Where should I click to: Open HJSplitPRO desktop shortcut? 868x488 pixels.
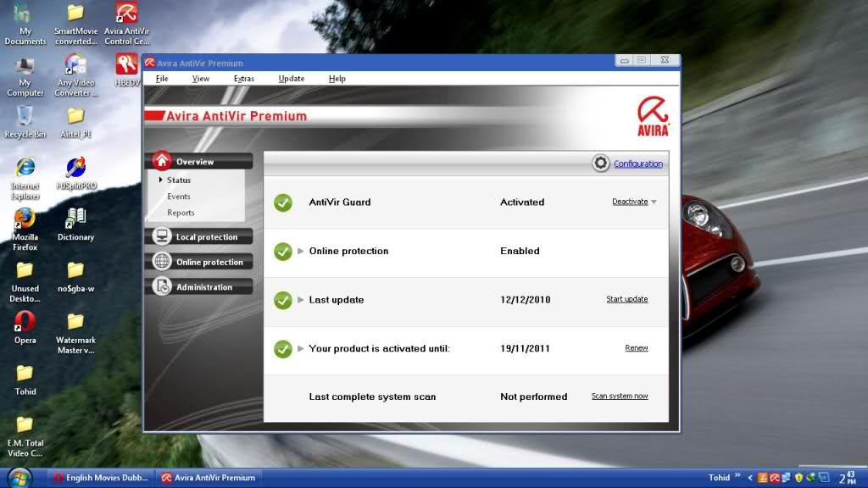click(75, 174)
